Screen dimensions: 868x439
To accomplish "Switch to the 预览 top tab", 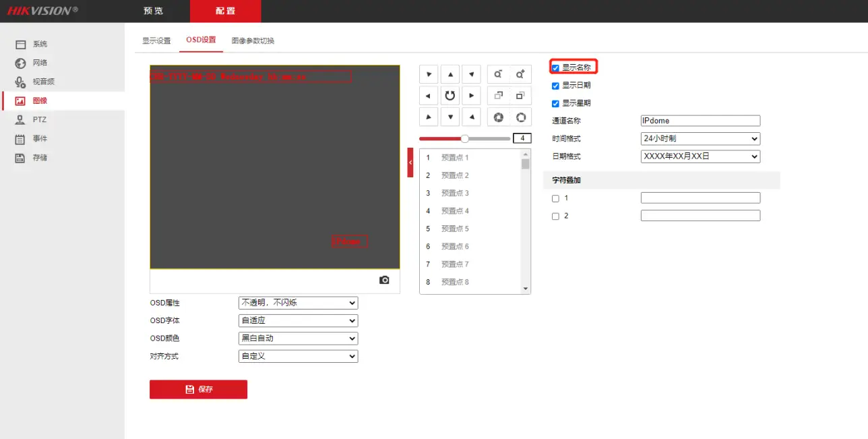I will (x=154, y=11).
